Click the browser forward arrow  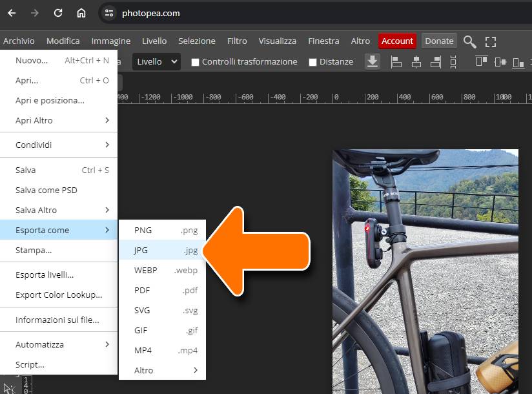coord(35,13)
